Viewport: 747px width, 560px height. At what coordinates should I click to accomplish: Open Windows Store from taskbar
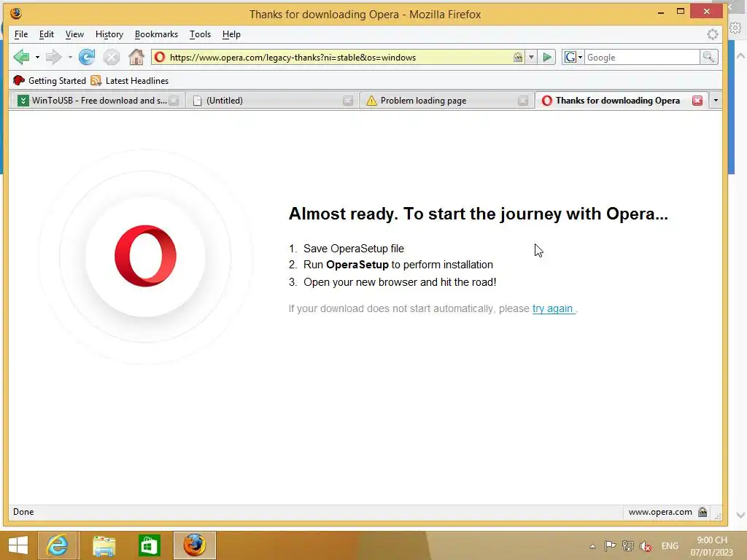point(149,545)
